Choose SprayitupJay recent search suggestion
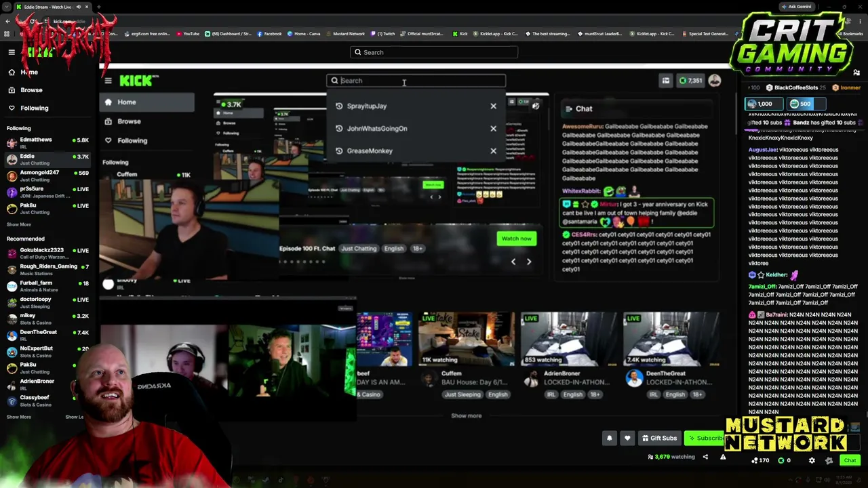The height and width of the screenshot is (488, 868). [x=366, y=106]
